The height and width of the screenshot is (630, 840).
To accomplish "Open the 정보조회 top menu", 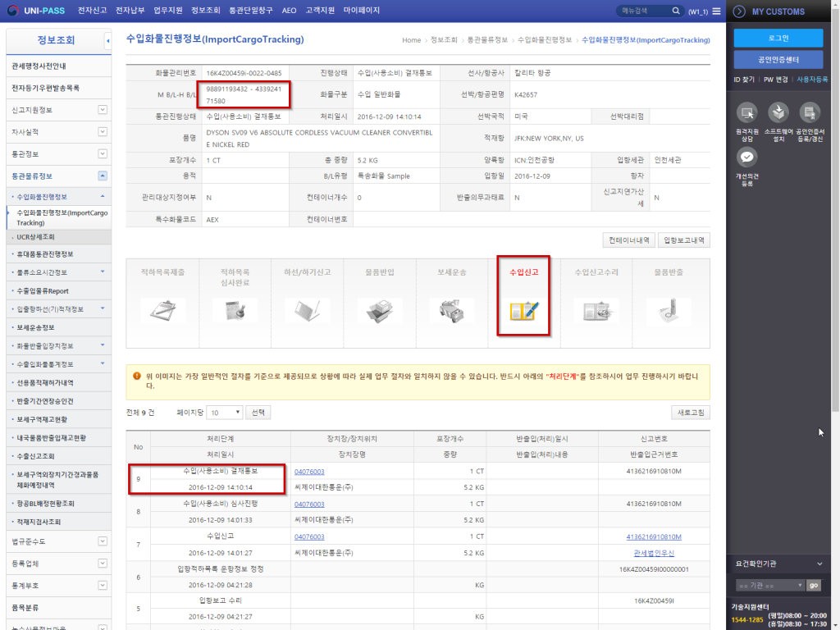I will [x=206, y=11].
